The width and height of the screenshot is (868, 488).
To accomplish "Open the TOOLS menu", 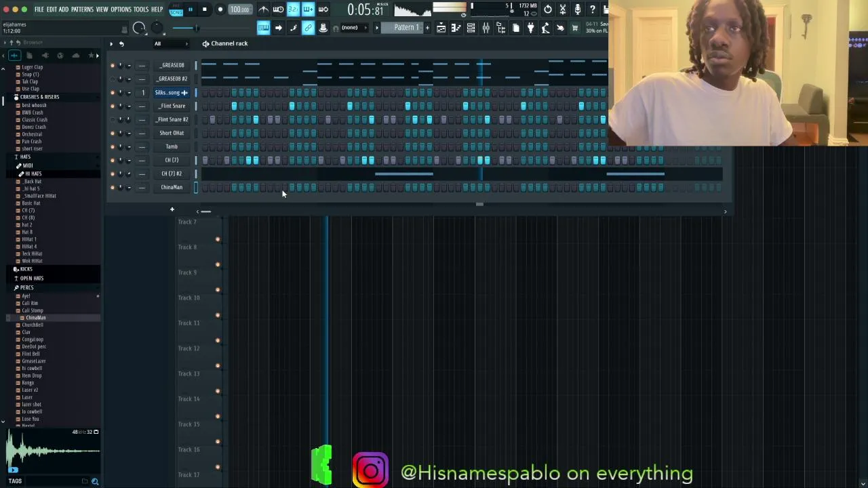I will 141,9.
